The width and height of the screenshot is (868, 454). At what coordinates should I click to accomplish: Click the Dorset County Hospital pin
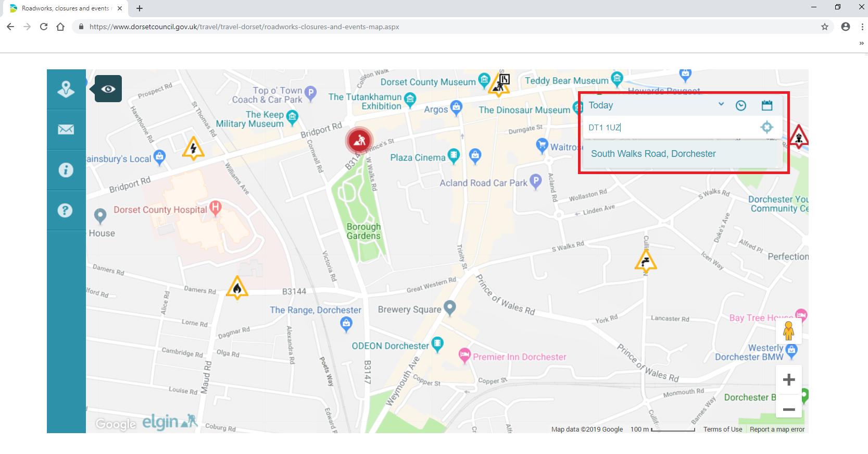[x=215, y=208]
